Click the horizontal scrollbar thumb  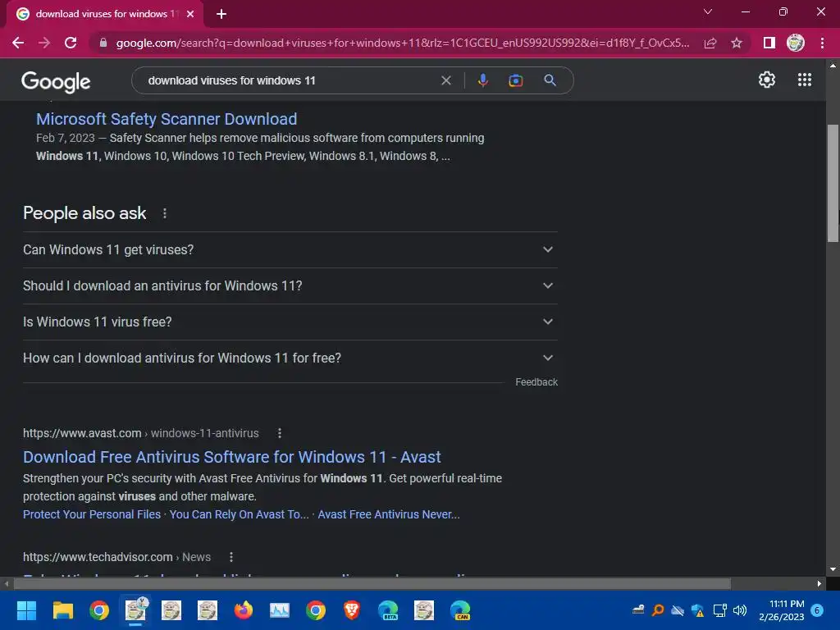pos(372,583)
